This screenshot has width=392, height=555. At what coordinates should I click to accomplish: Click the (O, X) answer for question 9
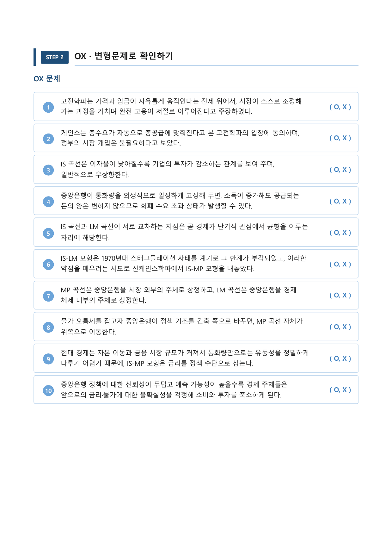[x=340, y=359]
